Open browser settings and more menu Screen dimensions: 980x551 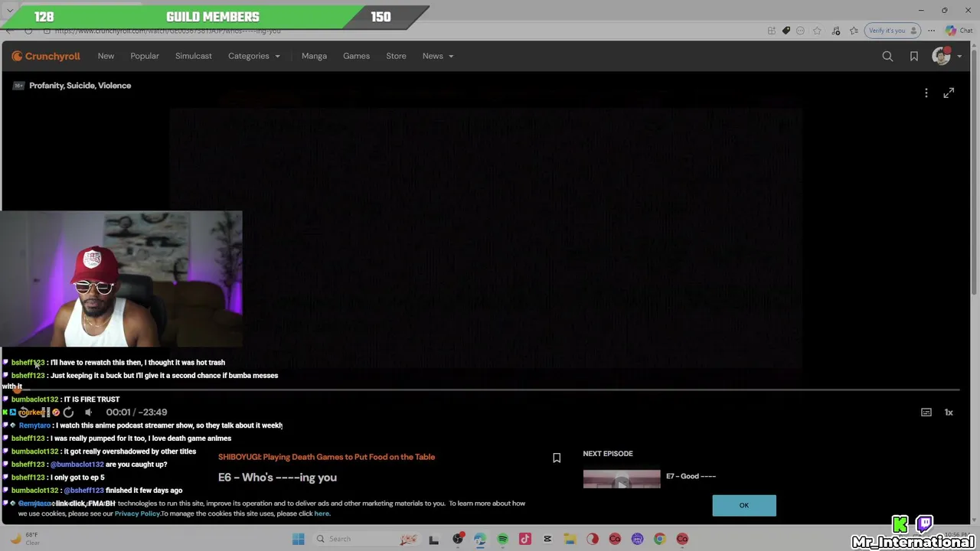pyautogui.click(x=931, y=31)
